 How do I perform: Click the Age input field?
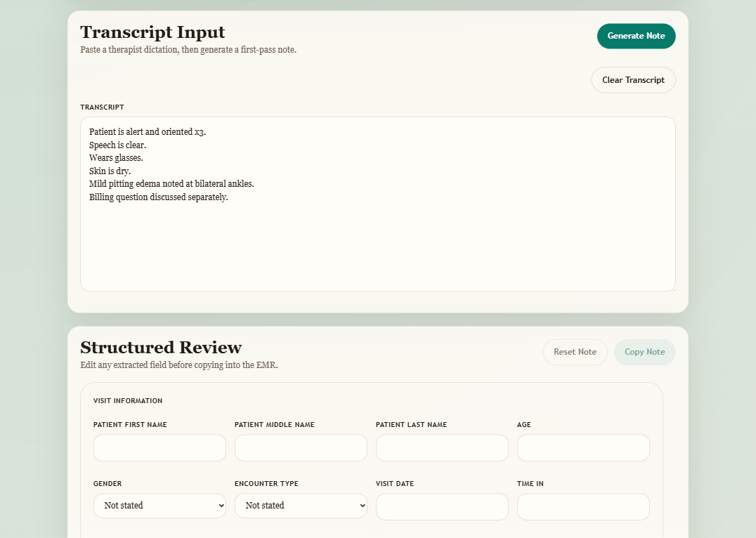[583, 447]
